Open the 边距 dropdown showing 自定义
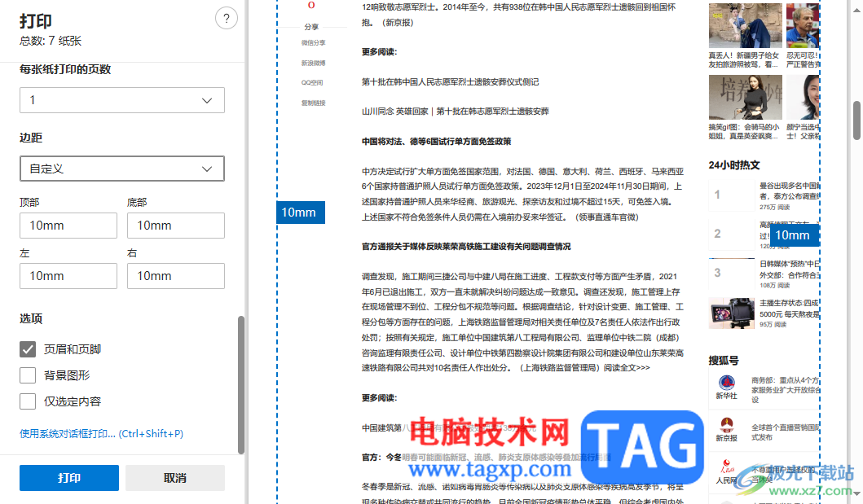 pos(122,169)
